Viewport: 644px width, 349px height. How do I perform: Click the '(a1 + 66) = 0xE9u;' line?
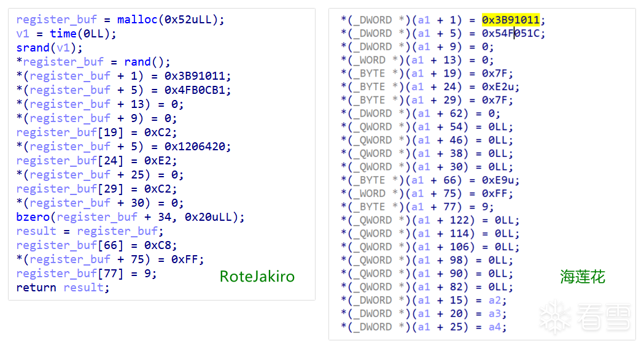(x=430, y=180)
